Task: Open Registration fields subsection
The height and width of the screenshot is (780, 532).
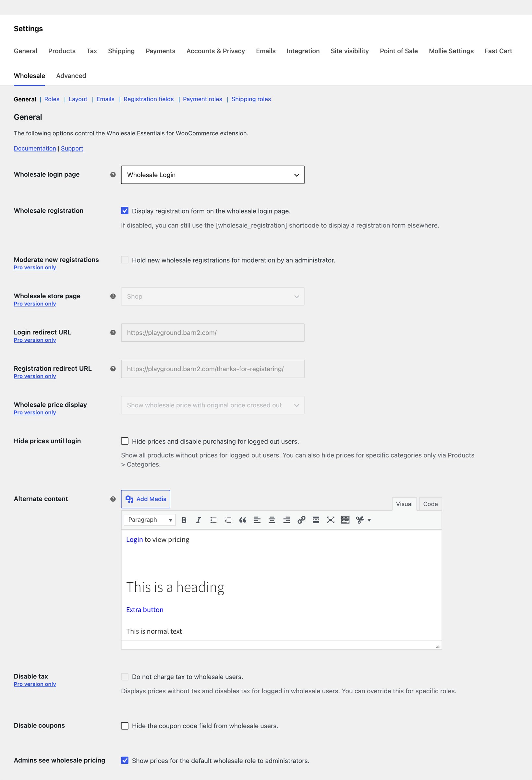Action: pyautogui.click(x=149, y=99)
